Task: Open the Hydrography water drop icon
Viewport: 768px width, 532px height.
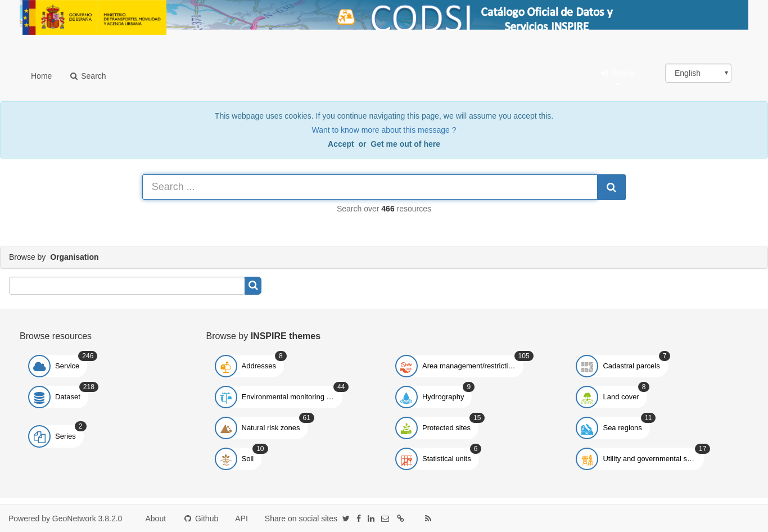Action: tap(406, 397)
